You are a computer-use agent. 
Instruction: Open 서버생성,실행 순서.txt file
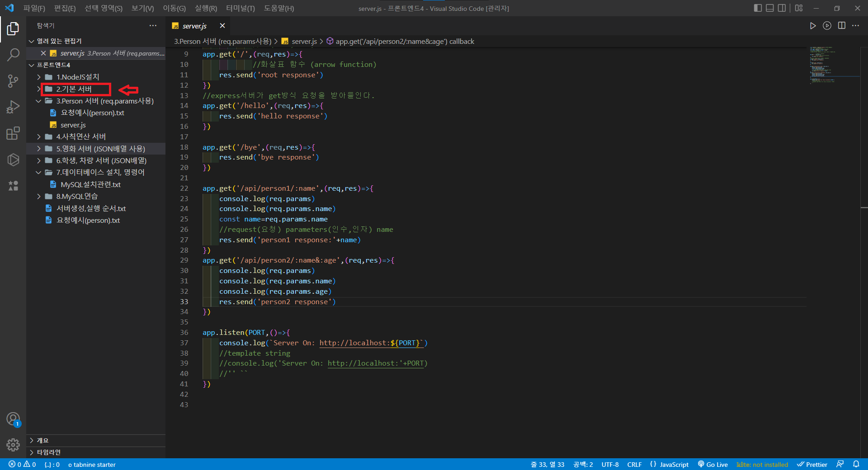96,208
